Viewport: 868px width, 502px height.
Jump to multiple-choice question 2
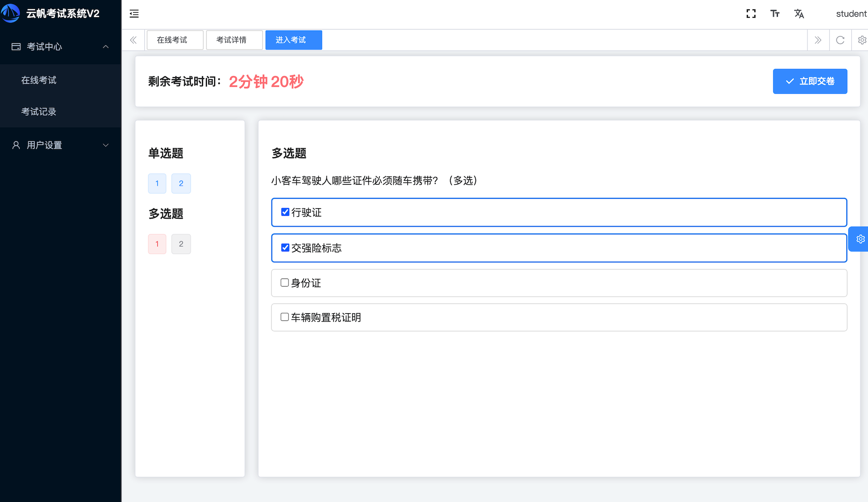pyautogui.click(x=181, y=243)
